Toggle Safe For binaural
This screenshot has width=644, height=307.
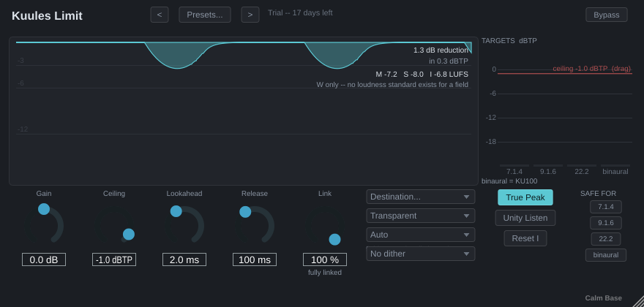(x=606, y=255)
